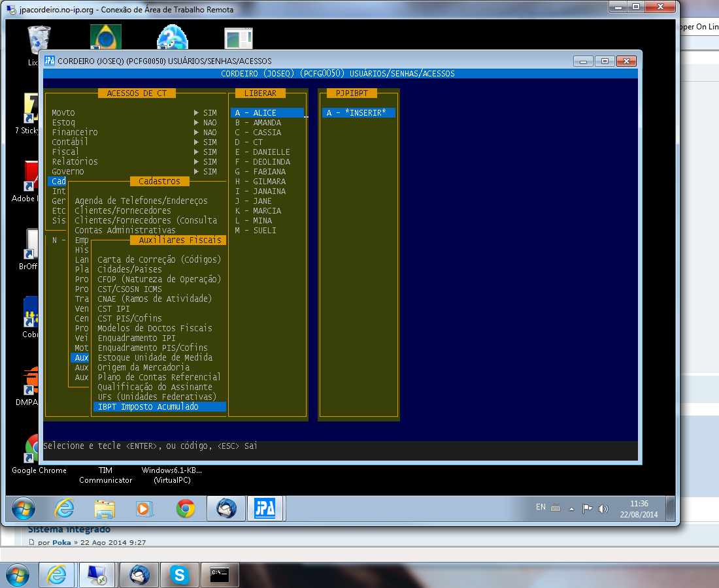Toggle the Estoq access NAO value
The width and height of the screenshot is (719, 588).
[x=209, y=123]
